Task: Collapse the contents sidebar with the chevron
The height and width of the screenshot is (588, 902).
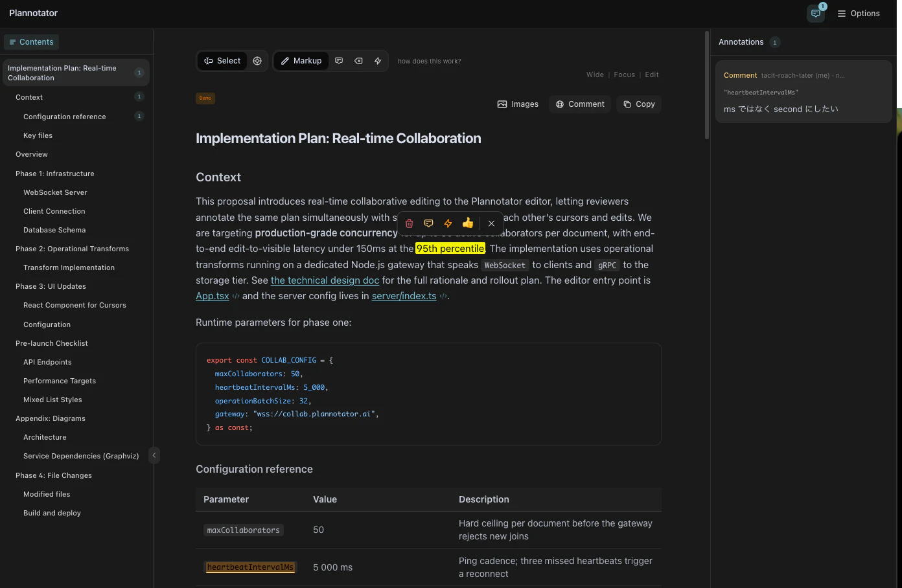Action: 154,455
